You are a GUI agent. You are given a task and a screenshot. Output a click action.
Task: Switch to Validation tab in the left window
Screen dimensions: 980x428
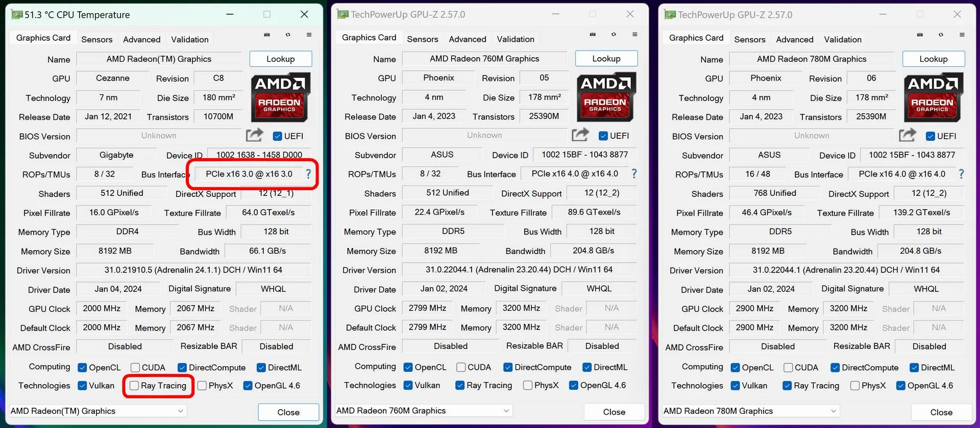190,39
